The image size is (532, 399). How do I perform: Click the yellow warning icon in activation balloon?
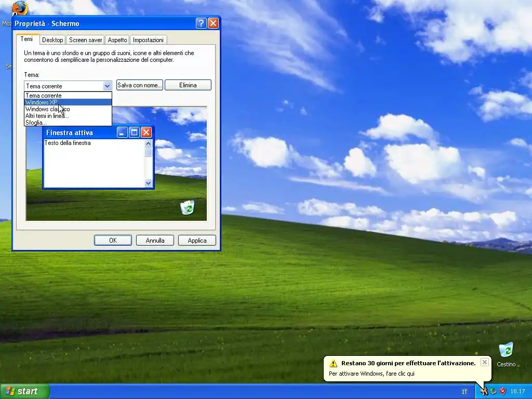pyautogui.click(x=333, y=363)
